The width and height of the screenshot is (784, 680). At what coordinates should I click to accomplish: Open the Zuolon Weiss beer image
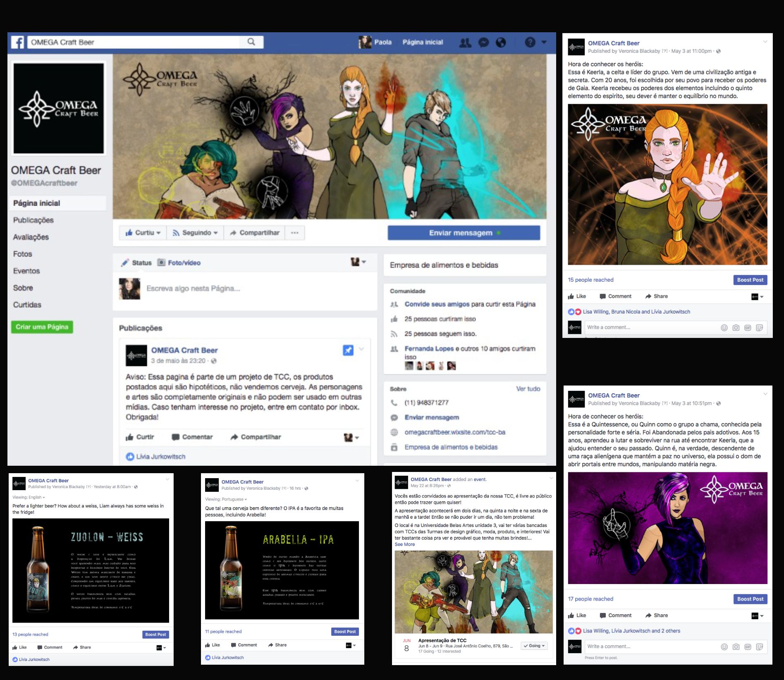pos(91,570)
